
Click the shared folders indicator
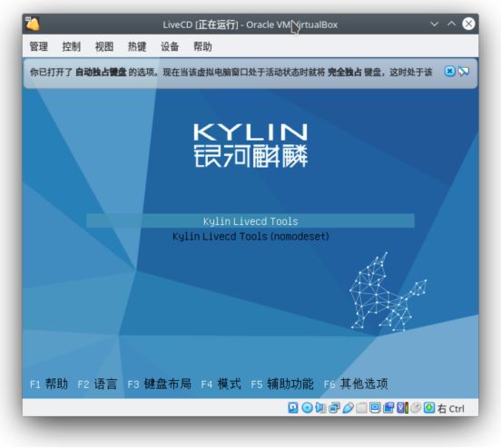pyautogui.click(x=361, y=408)
